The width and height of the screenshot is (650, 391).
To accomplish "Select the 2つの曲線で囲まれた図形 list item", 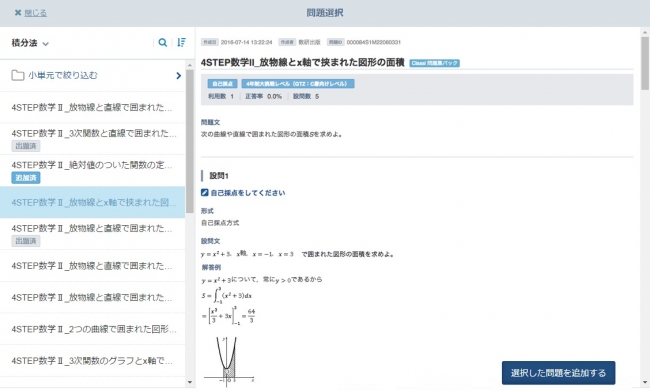I will pos(92,329).
